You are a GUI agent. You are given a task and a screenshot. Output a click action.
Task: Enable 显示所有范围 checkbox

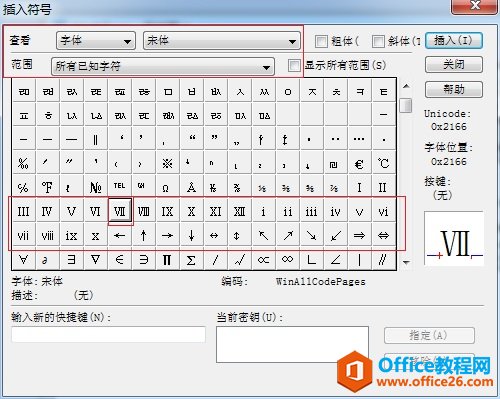(x=294, y=65)
